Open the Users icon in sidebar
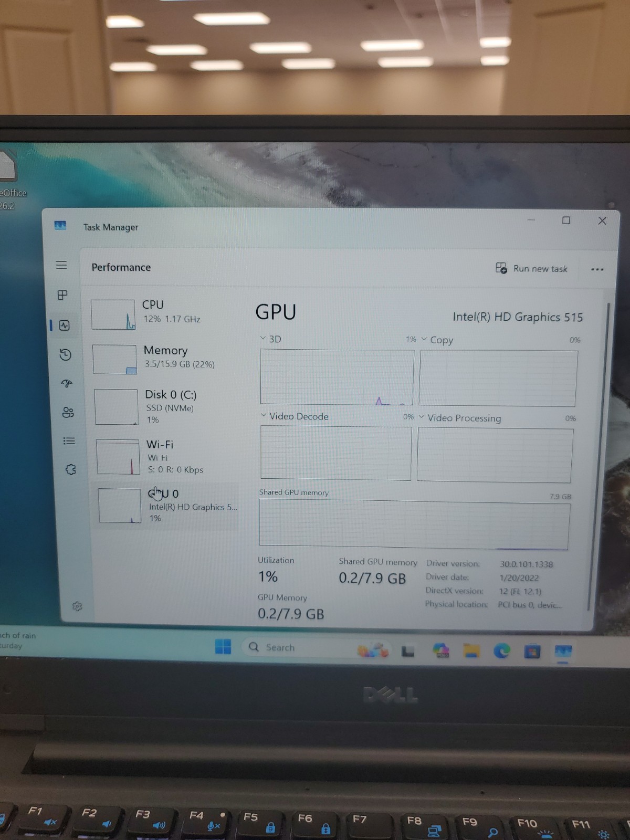630x840 pixels. coord(68,412)
